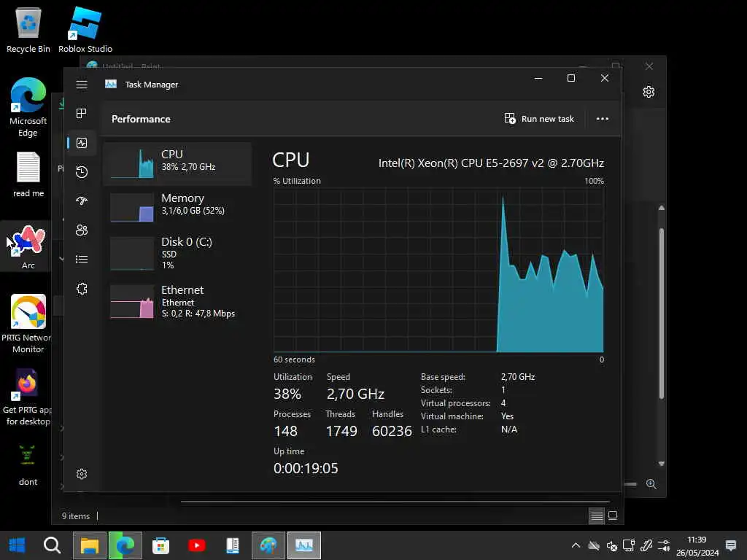The height and width of the screenshot is (560, 747).
Task: Switch File Explorer to large icons view
Action: pos(613,516)
